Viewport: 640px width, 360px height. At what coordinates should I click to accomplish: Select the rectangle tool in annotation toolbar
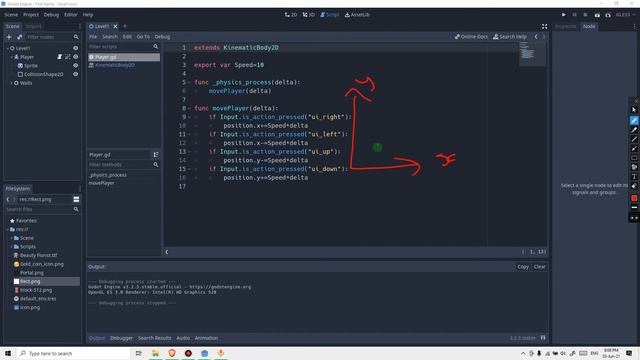634,158
